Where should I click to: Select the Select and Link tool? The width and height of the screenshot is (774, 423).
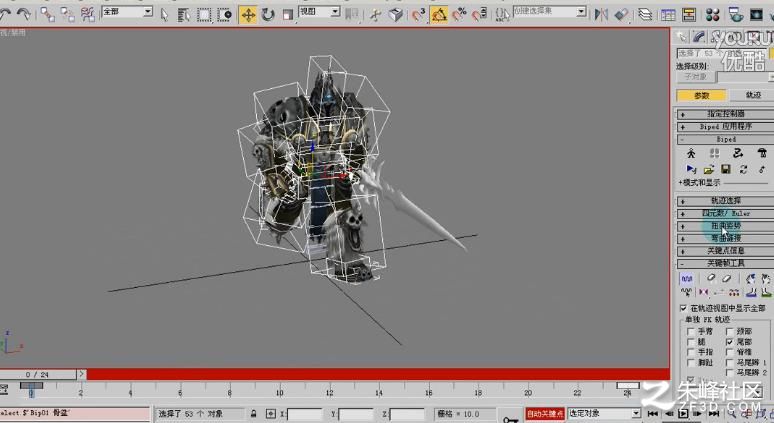click(x=47, y=14)
